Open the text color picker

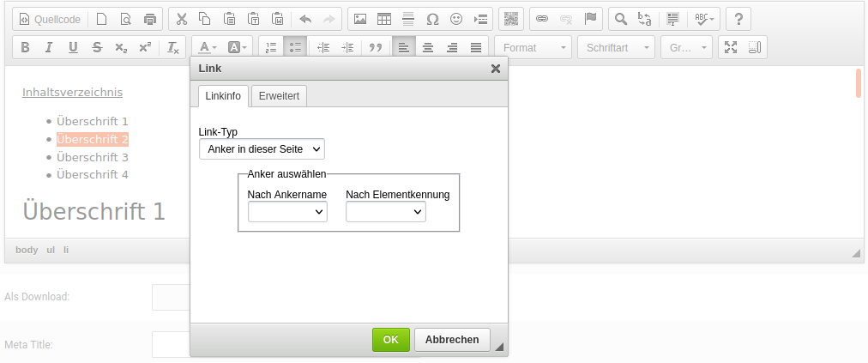[x=207, y=47]
